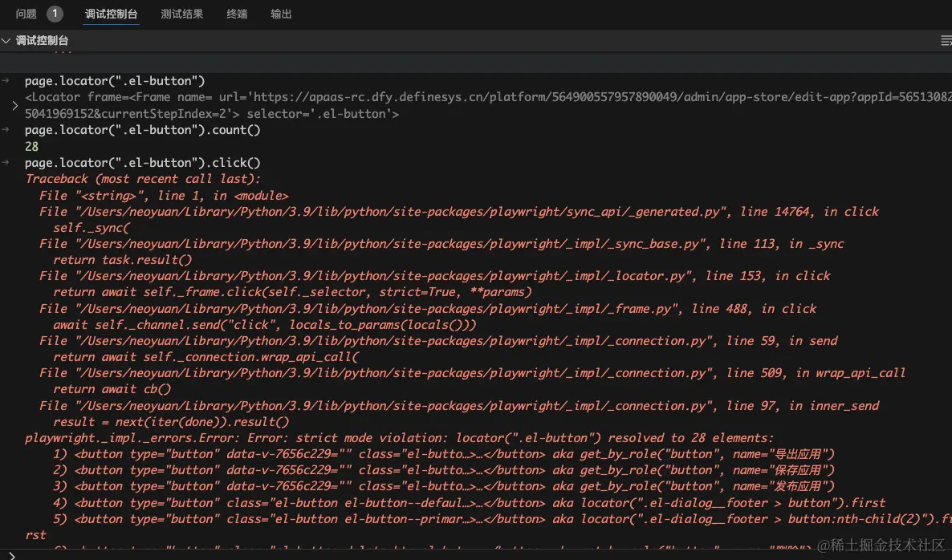Switch to the 调试控制台 tab
This screenshot has width=952, height=560.
pyautogui.click(x=111, y=14)
